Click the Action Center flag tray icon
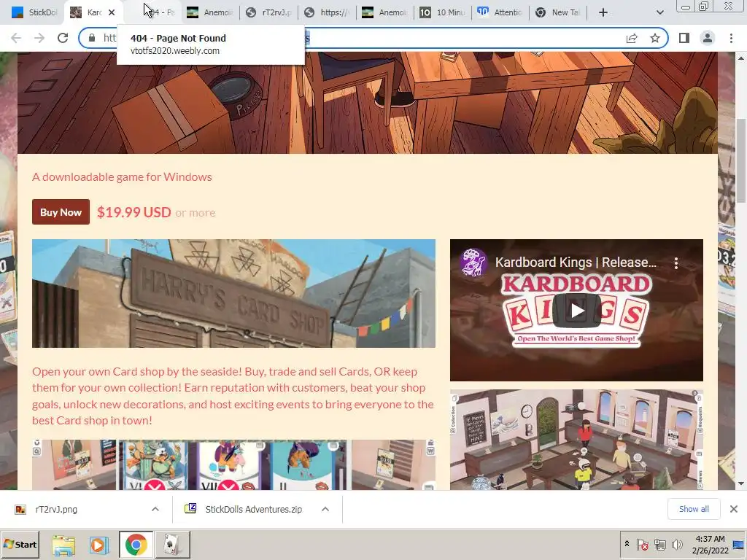 pyautogui.click(x=642, y=544)
